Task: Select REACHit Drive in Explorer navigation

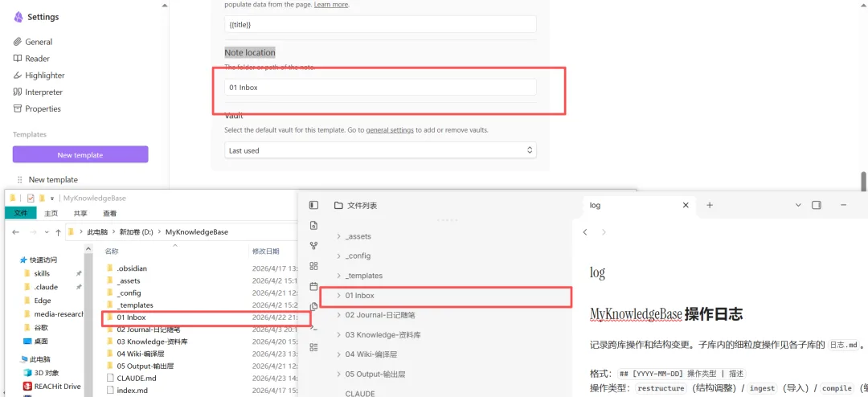Action: point(52,387)
